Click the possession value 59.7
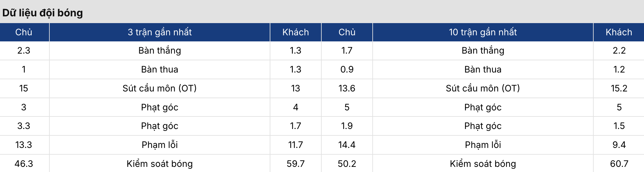Image resolution: width=644 pixels, height=172 pixels. pos(295,164)
